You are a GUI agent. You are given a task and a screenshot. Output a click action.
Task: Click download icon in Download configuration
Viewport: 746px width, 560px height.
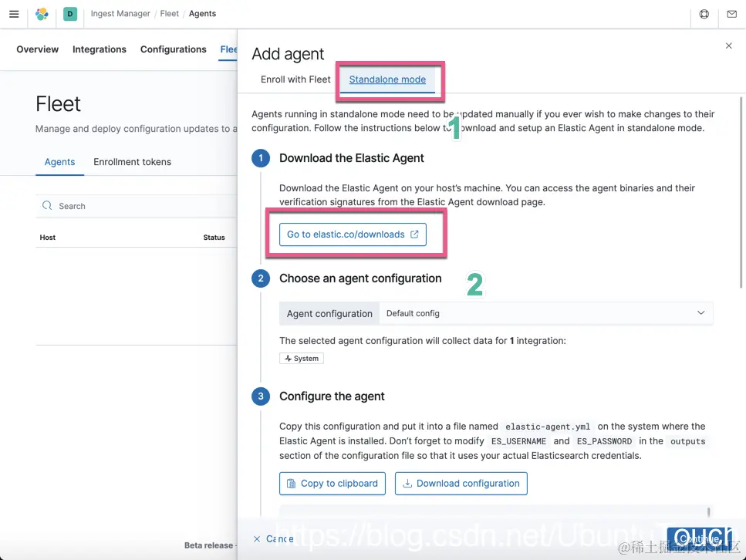click(407, 484)
